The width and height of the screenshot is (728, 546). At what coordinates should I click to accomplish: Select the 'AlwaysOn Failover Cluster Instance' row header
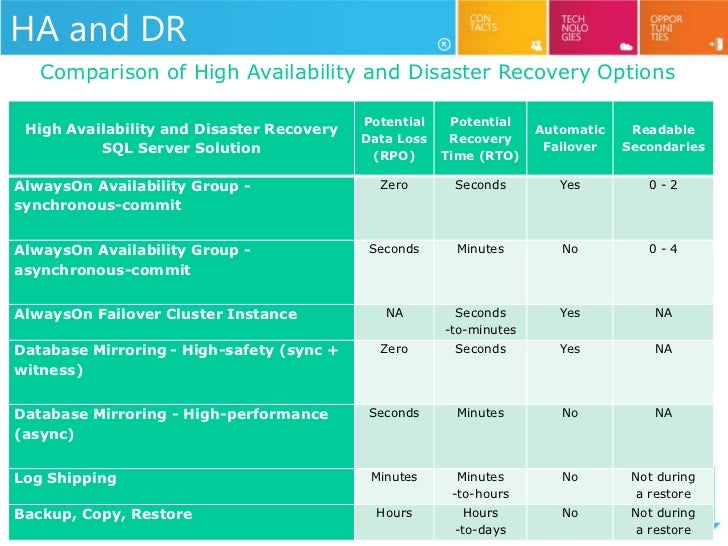tap(182, 322)
